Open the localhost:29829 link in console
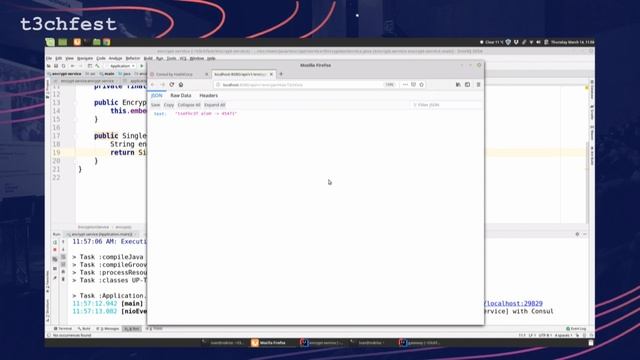Image resolution: width=640 pixels, height=360 pixels. [513, 303]
